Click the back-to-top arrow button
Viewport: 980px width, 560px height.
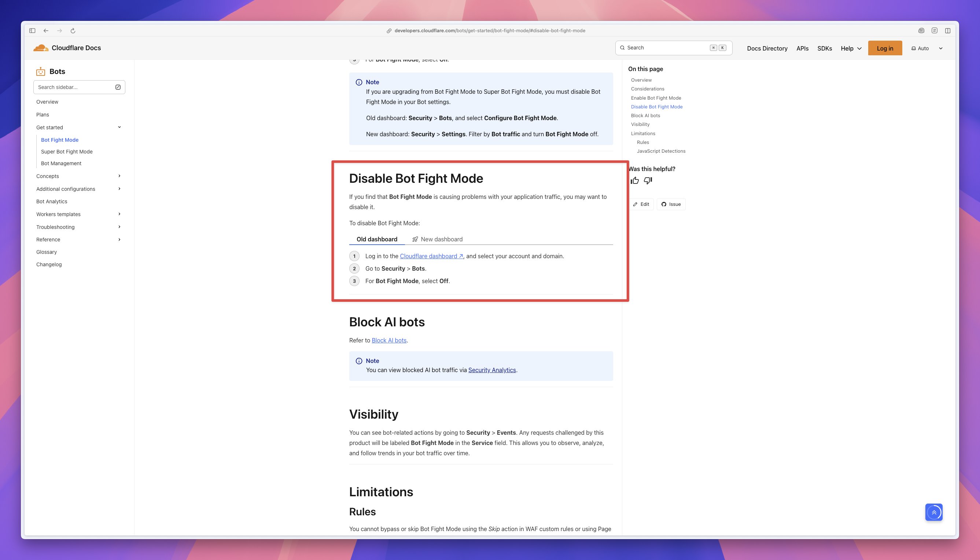point(934,512)
